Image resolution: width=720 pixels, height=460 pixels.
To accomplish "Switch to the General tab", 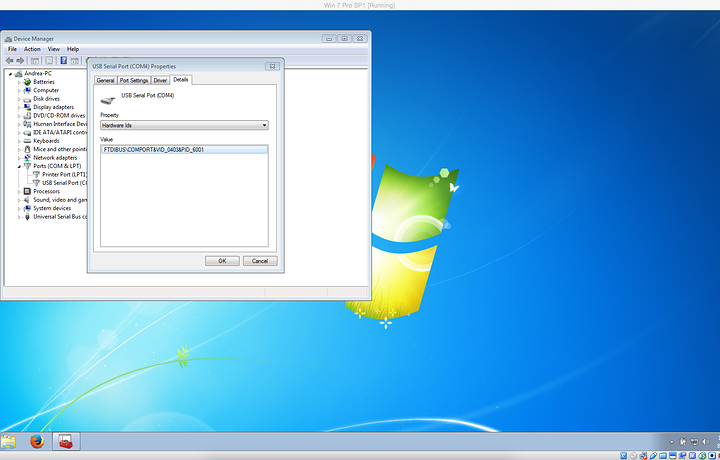I will (105, 80).
